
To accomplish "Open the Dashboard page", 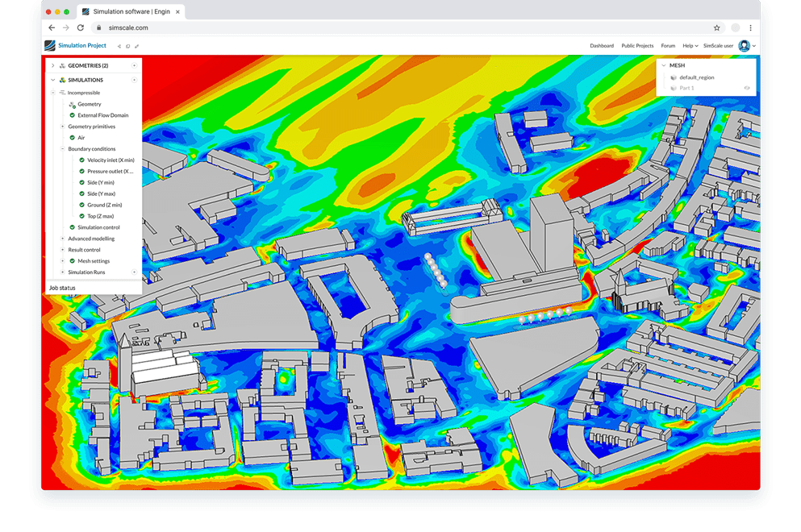I will point(603,46).
